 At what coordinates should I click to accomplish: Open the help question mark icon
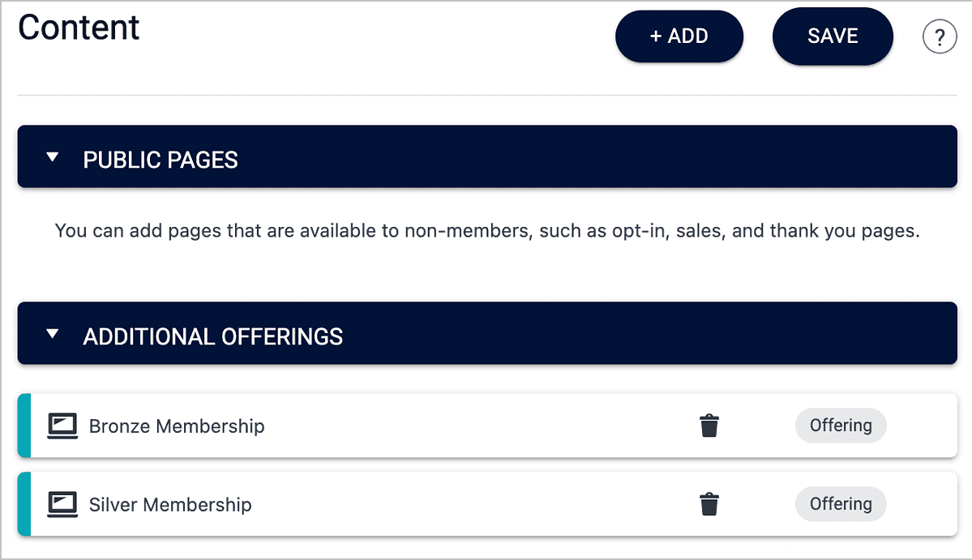pos(940,36)
